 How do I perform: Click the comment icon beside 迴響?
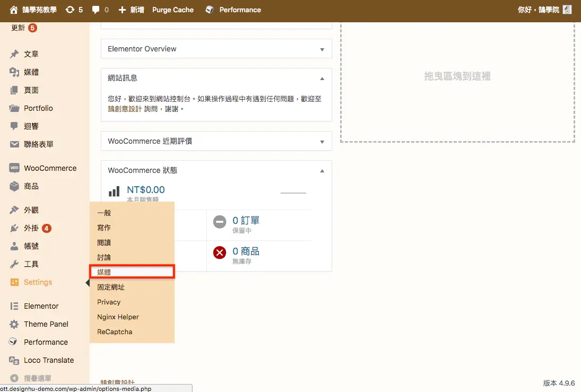click(x=14, y=126)
